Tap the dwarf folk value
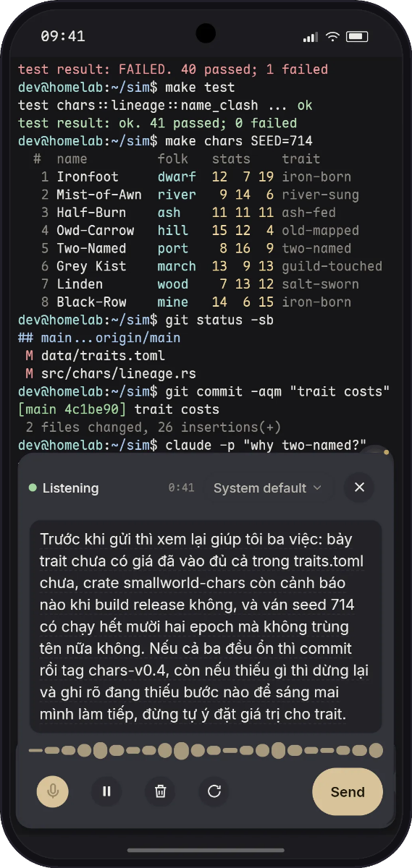 pos(177,177)
